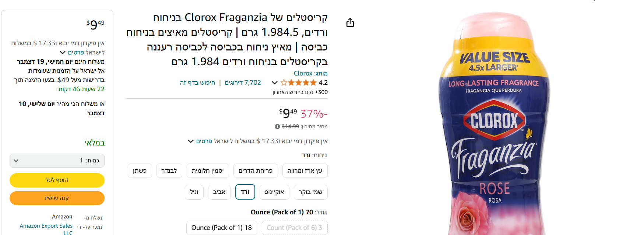Select the וניל scent option

194,192
